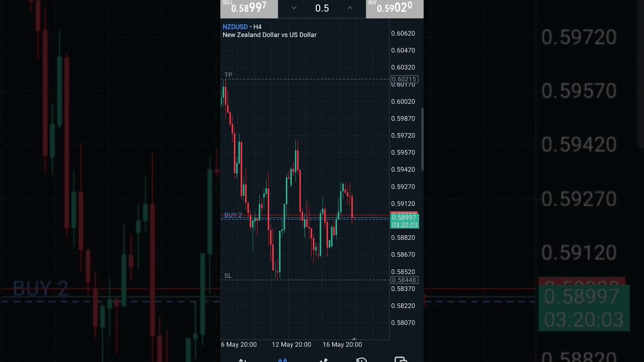Image resolution: width=644 pixels, height=362 pixels.
Task: Select the 0.5 volume field
Action: click(322, 9)
